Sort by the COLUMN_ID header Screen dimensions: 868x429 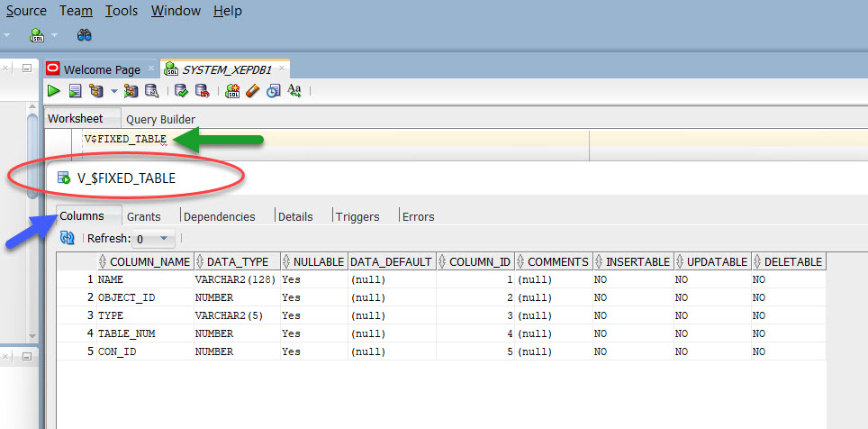[475, 261]
